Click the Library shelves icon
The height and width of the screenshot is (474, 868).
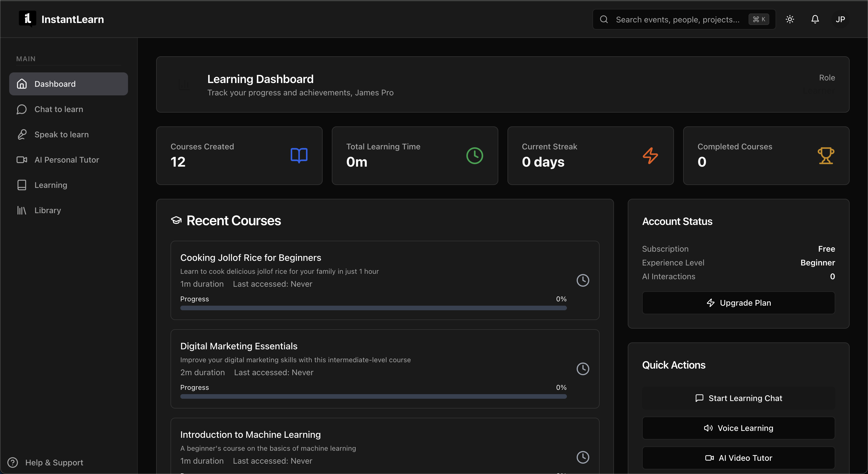(x=22, y=210)
